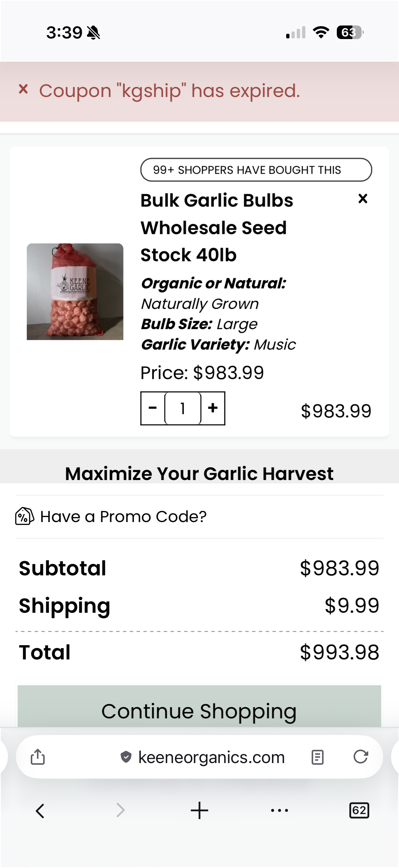
Task: Open the Keene Garlic product thumbnail
Action: point(75,291)
